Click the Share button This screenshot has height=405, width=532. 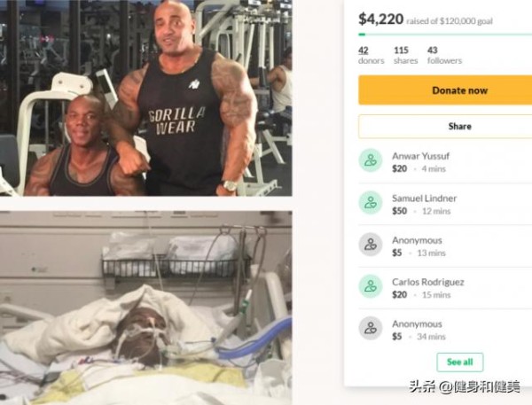(445, 126)
